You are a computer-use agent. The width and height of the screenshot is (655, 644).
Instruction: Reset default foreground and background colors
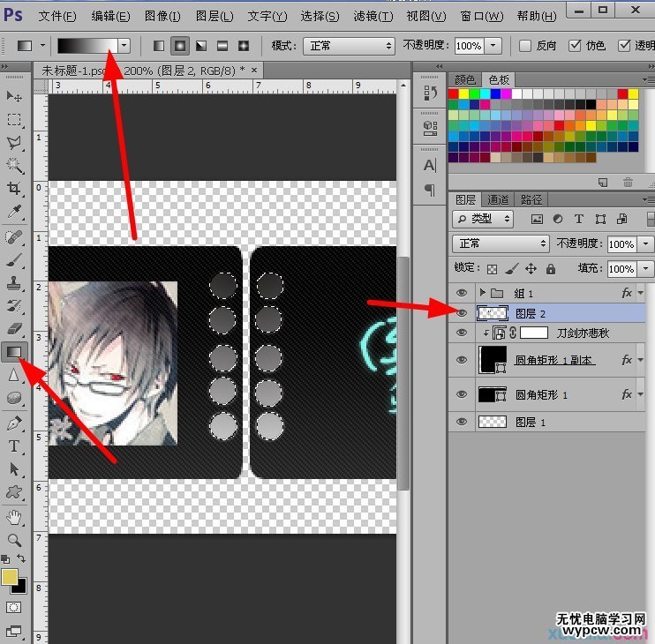tap(5, 558)
